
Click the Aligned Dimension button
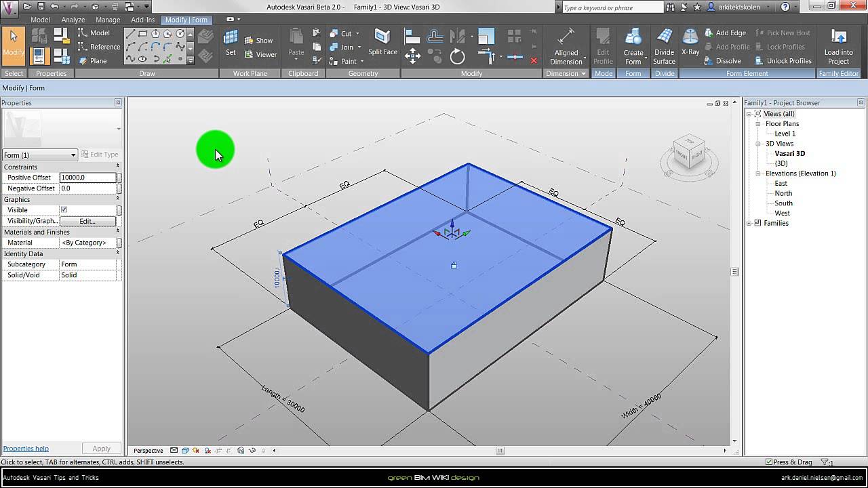pyautogui.click(x=566, y=47)
